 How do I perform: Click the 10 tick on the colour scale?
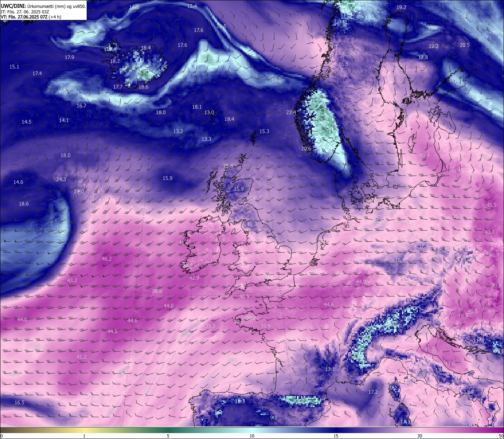[252, 436]
